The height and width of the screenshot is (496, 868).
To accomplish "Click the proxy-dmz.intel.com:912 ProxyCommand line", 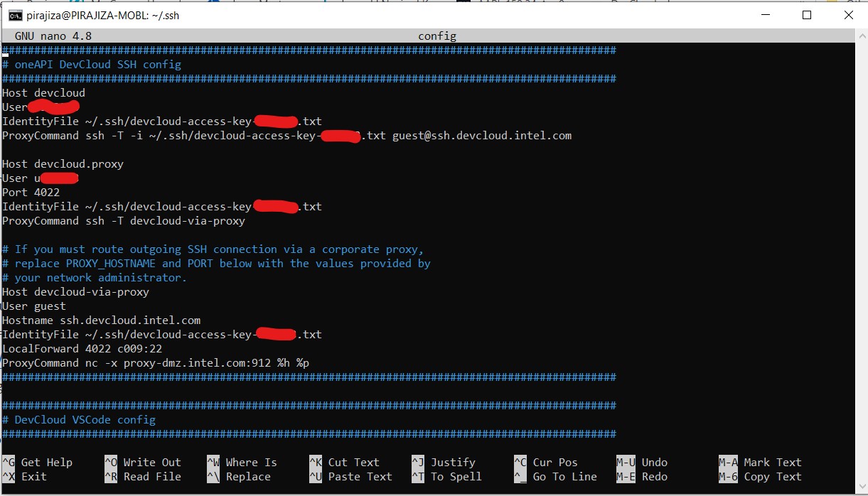I will 155,363.
